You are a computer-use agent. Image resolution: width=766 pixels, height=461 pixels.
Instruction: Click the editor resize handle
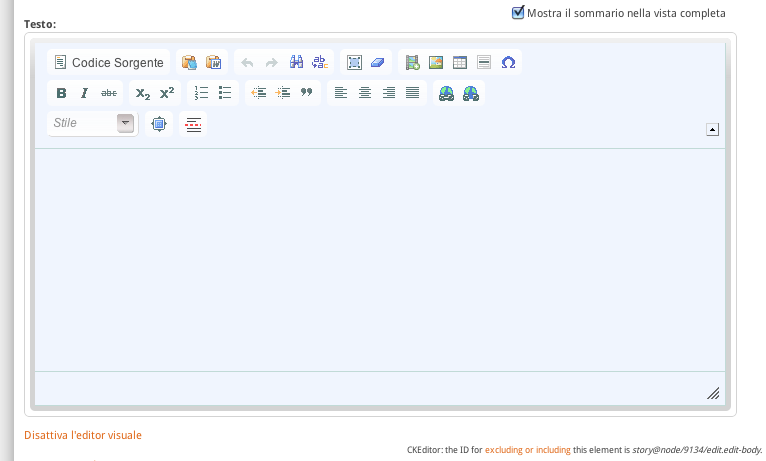click(713, 393)
